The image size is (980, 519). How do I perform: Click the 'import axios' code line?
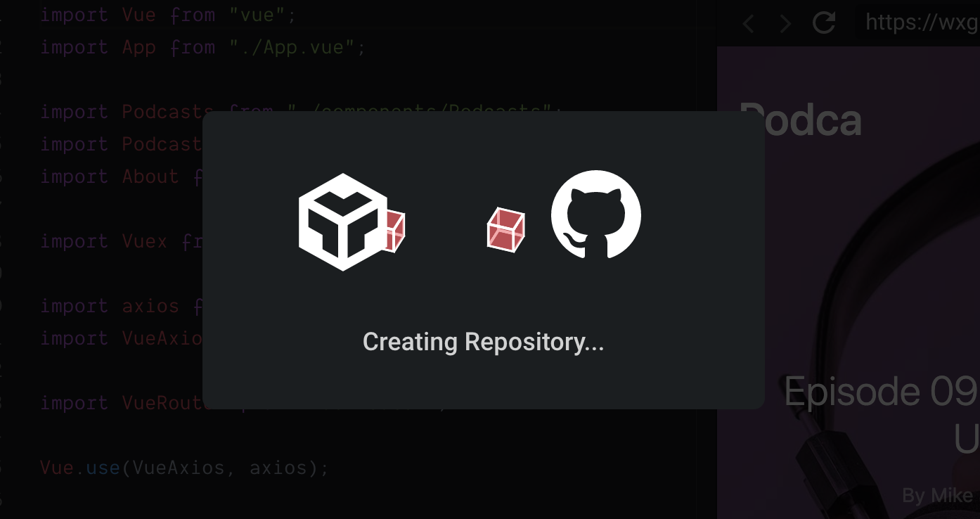click(x=121, y=306)
